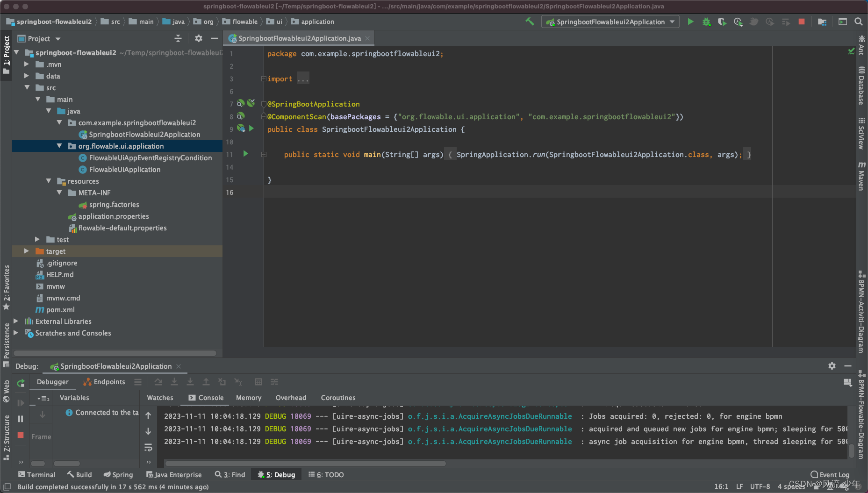Open search everywhere with the magnifier icon
The image size is (868, 493).
pos(859,21)
